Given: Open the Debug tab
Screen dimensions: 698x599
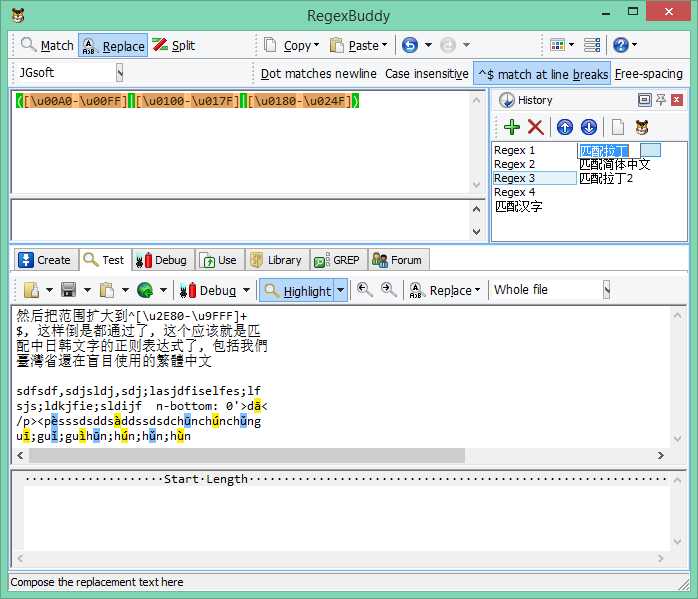Looking at the screenshot, I should click(x=163, y=260).
